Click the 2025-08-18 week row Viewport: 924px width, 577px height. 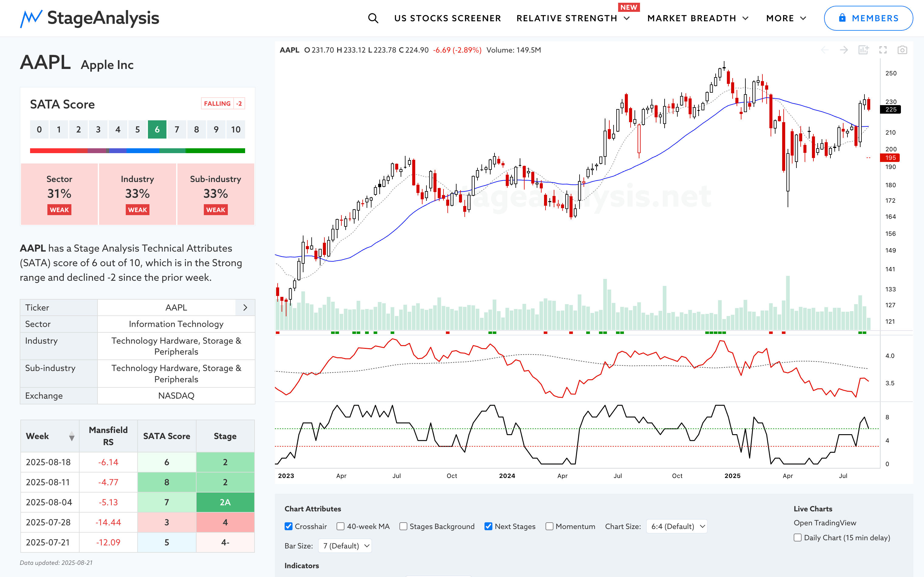point(137,462)
